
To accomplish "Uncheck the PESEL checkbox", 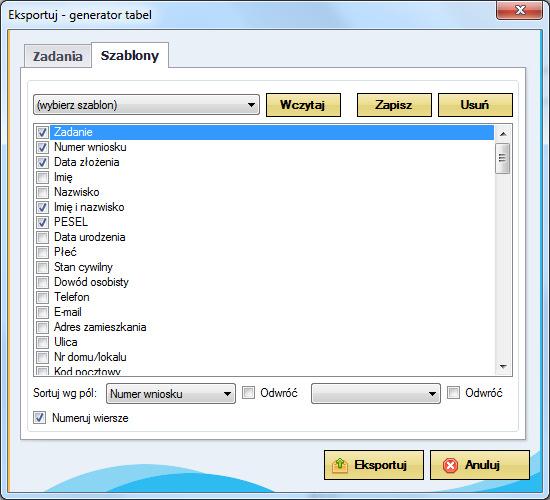I will pos(42,222).
